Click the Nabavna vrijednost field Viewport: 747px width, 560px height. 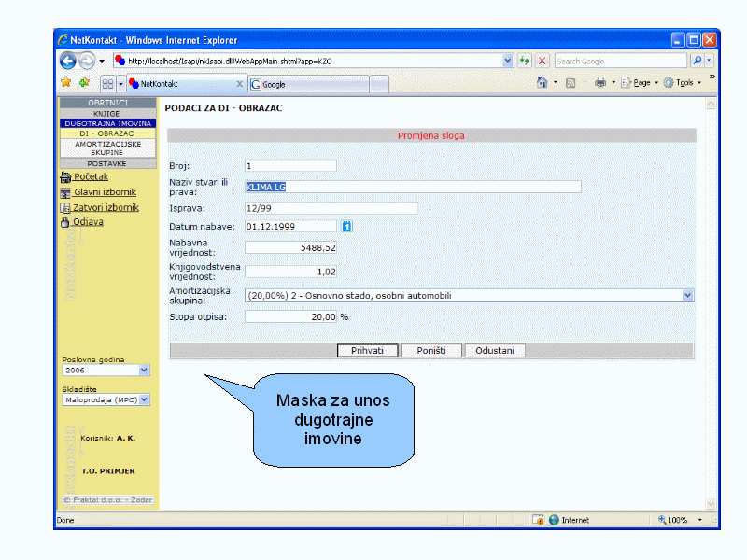pos(290,247)
